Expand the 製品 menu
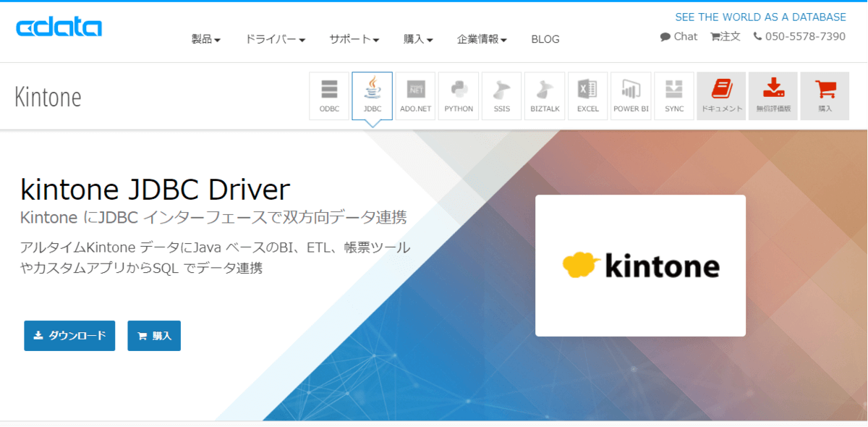The width and height of the screenshot is (868, 427). (x=206, y=39)
